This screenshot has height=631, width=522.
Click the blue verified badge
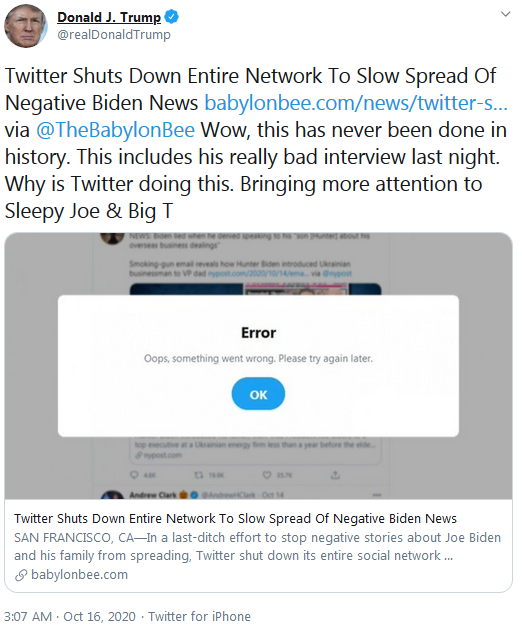point(172,17)
